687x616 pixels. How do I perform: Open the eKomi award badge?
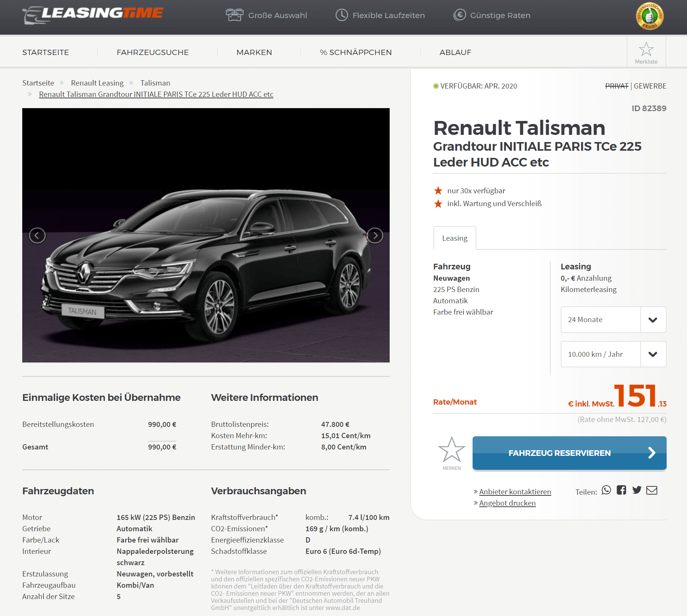650,16
